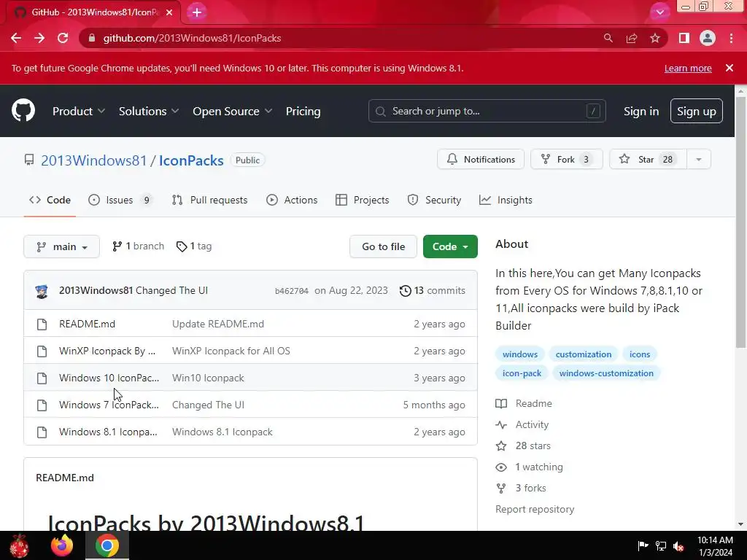The width and height of the screenshot is (747, 560).
Task: Bookmark this page with the star icon
Action: coord(655,38)
